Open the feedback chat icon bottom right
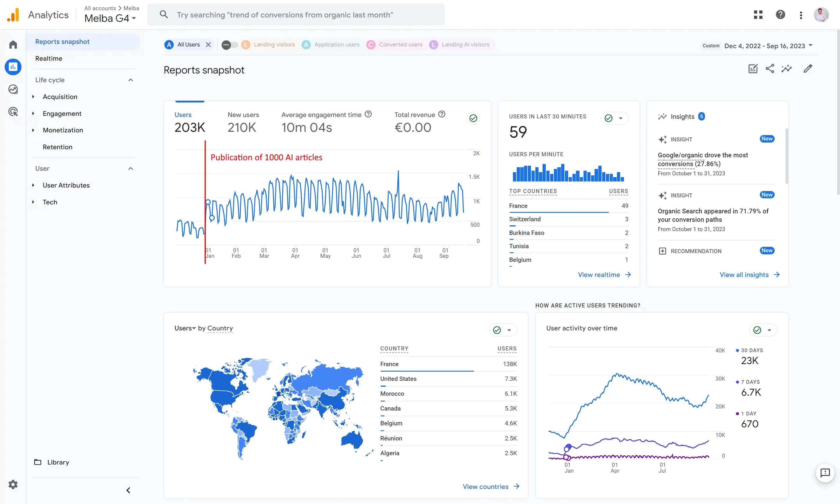 825,473
